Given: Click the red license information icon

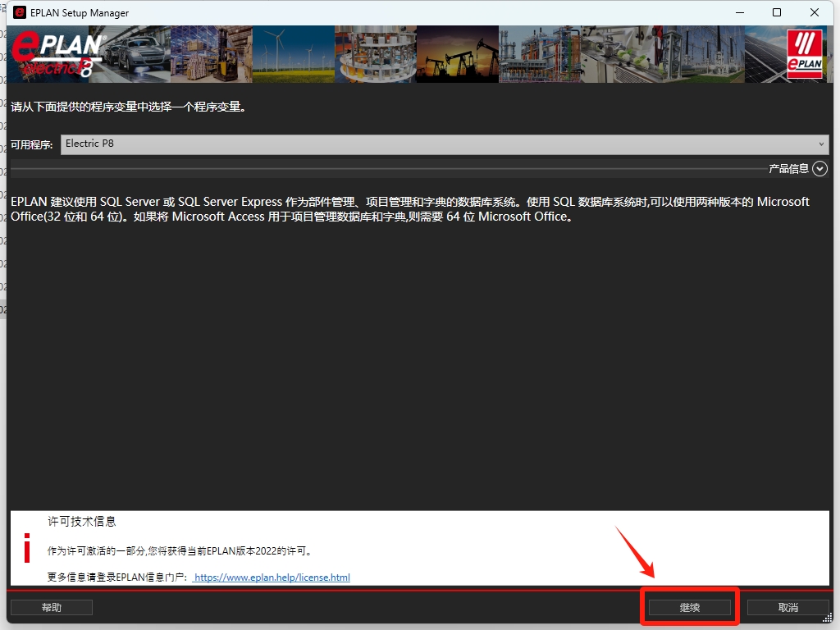Looking at the screenshot, I should 27,548.
